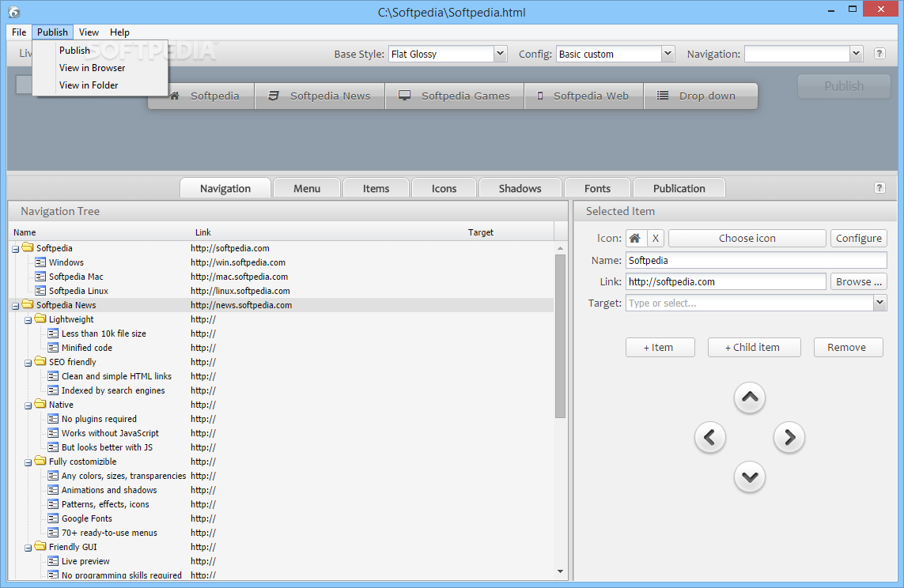Collapse the Fully costomizible tree node
Viewport: 904px width, 588px height.
[28, 462]
